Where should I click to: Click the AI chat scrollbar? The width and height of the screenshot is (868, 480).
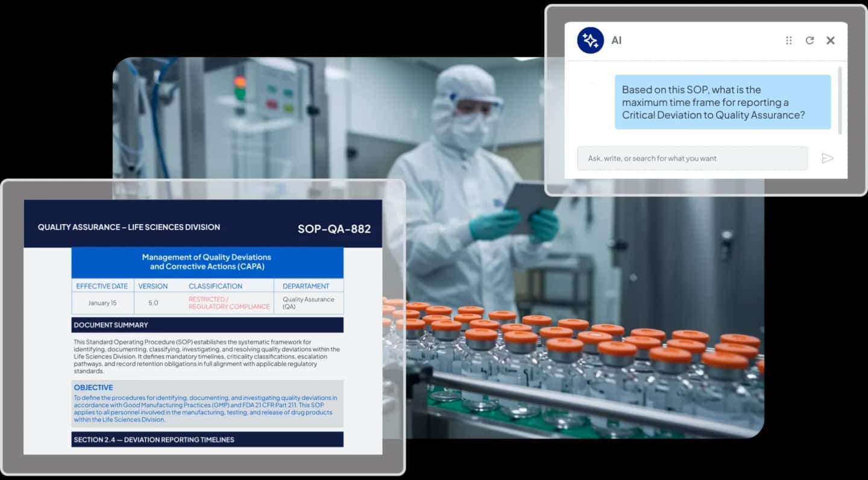(x=841, y=99)
